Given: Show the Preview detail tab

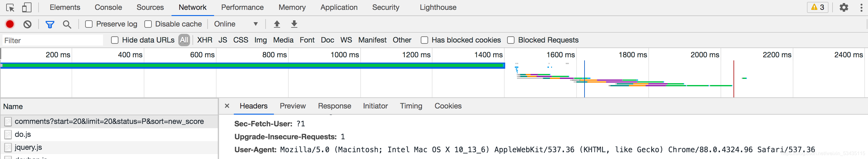Looking at the screenshot, I should pos(292,106).
